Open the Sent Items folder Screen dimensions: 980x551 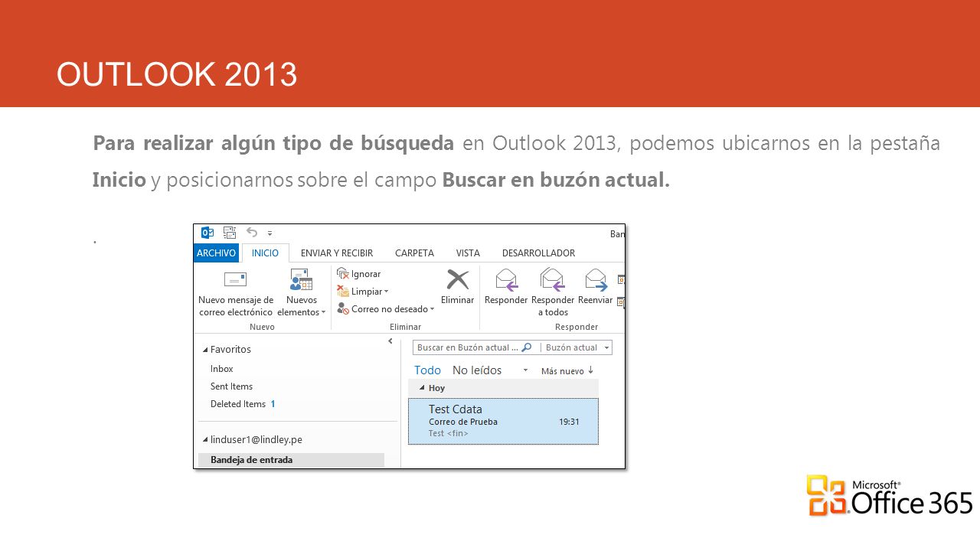point(231,386)
